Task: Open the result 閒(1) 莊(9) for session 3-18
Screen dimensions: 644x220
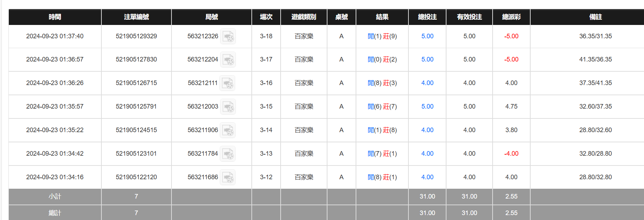Action: [382, 36]
